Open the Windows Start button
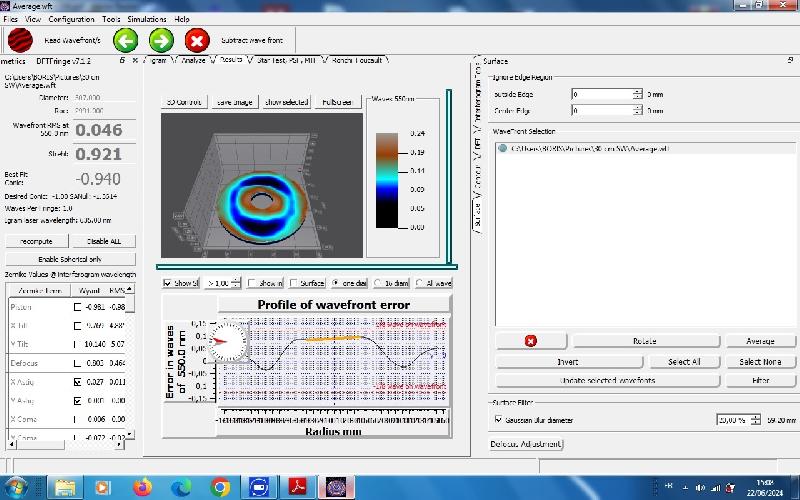 (17, 487)
